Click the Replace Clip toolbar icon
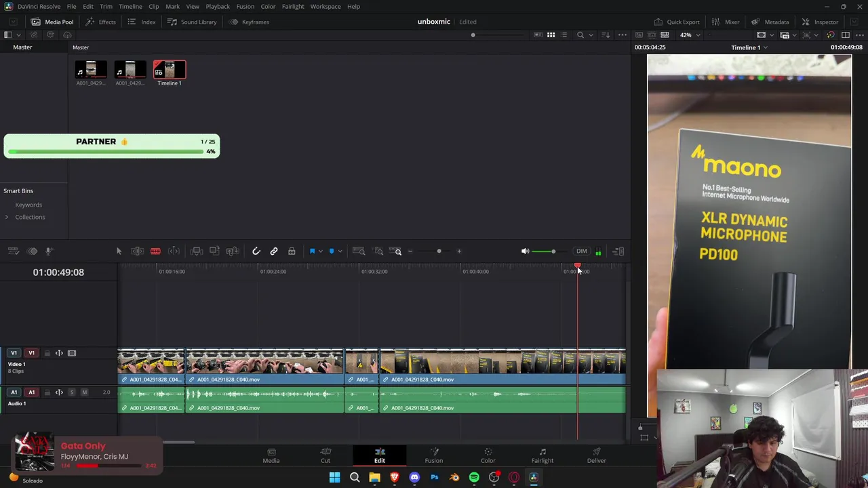868x488 pixels. (x=233, y=251)
